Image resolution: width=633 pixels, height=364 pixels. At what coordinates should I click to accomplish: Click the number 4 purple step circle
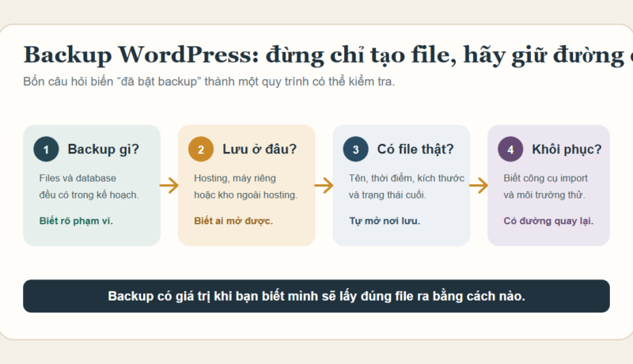pyautogui.click(x=510, y=150)
